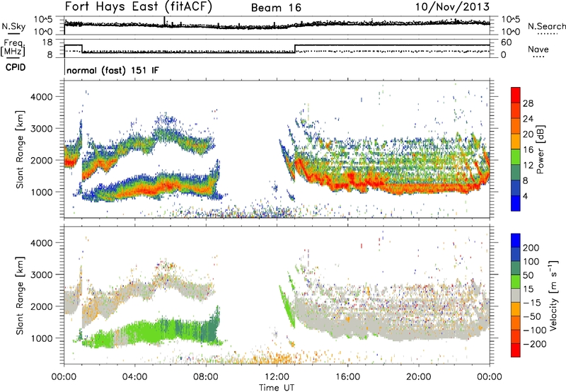Image resolution: width=566 pixels, height=392 pixels.
Task: Click the blue bottom of power colorbar
Action: point(516,203)
